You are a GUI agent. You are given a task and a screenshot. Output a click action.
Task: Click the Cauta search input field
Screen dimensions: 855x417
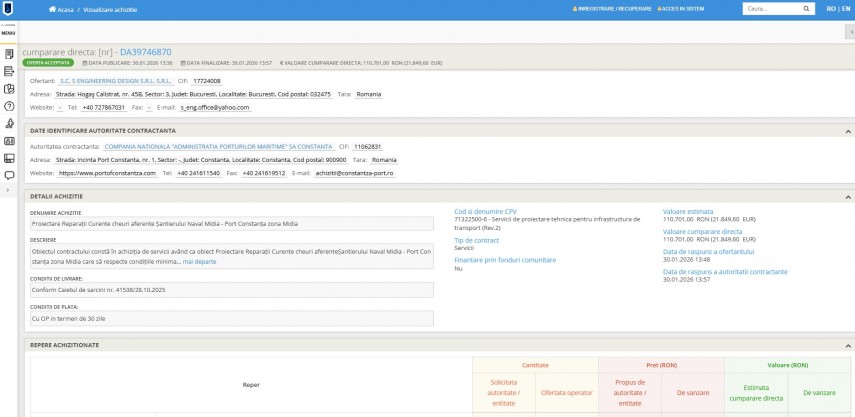[768, 8]
